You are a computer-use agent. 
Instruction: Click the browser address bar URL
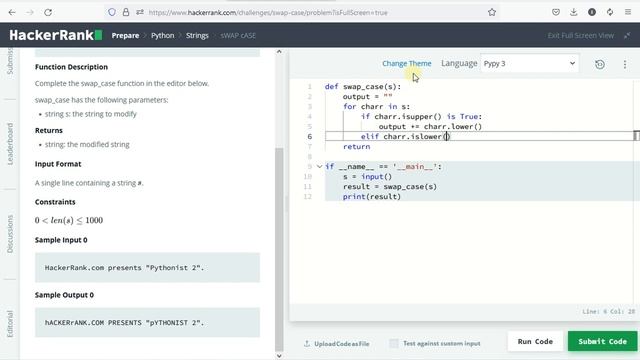pos(268,13)
